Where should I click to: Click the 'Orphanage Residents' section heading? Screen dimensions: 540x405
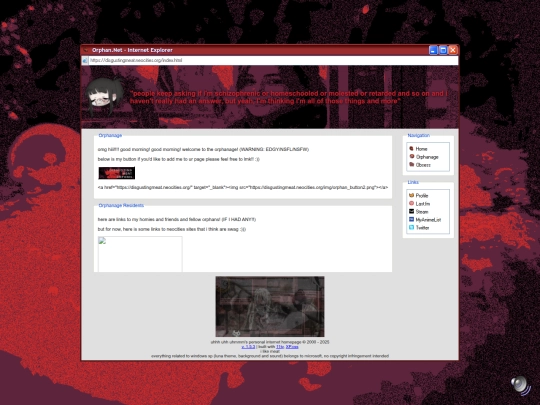click(121, 205)
